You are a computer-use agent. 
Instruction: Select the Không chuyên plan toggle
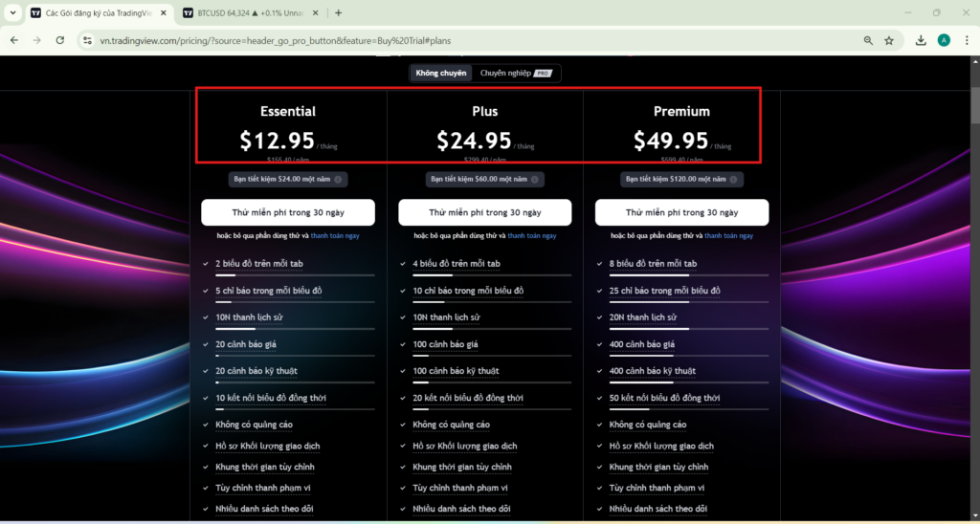(440, 73)
